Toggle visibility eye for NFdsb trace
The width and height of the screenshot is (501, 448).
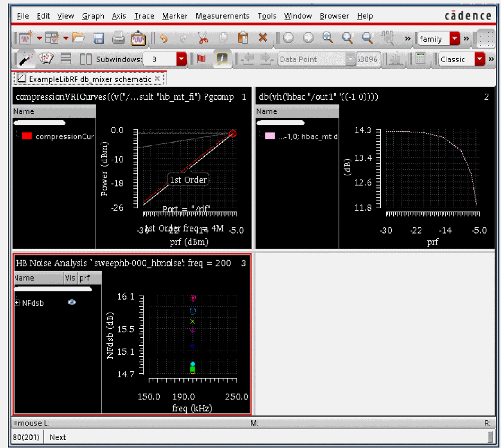72,302
